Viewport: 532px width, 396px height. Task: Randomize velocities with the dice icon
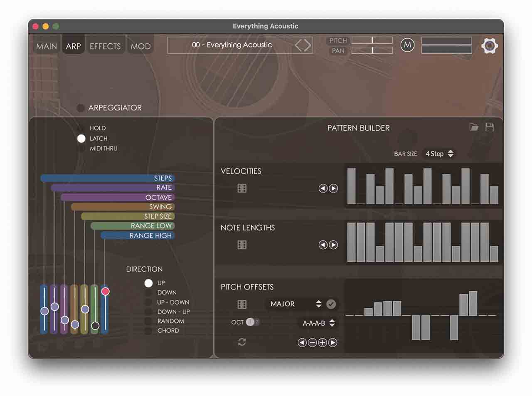(x=242, y=188)
